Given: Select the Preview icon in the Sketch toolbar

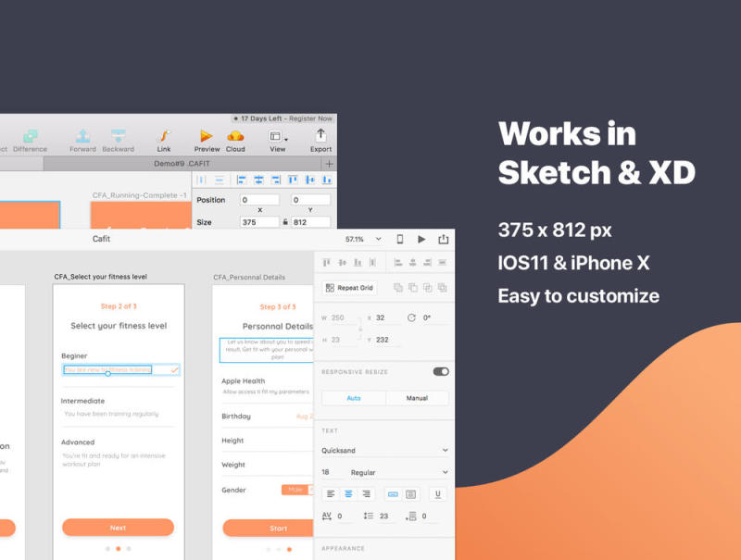Looking at the screenshot, I should point(205,137).
